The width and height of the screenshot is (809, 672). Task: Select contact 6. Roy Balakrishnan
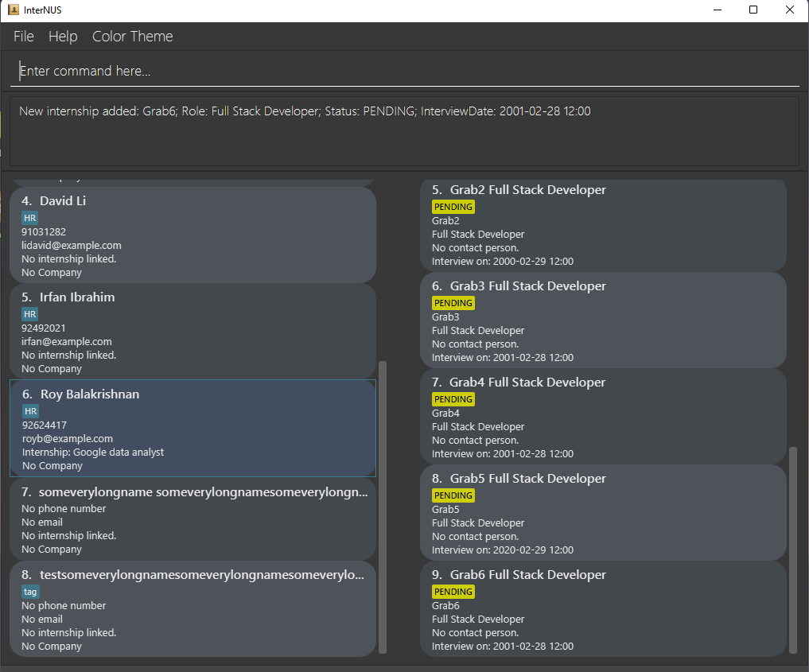[193, 428]
